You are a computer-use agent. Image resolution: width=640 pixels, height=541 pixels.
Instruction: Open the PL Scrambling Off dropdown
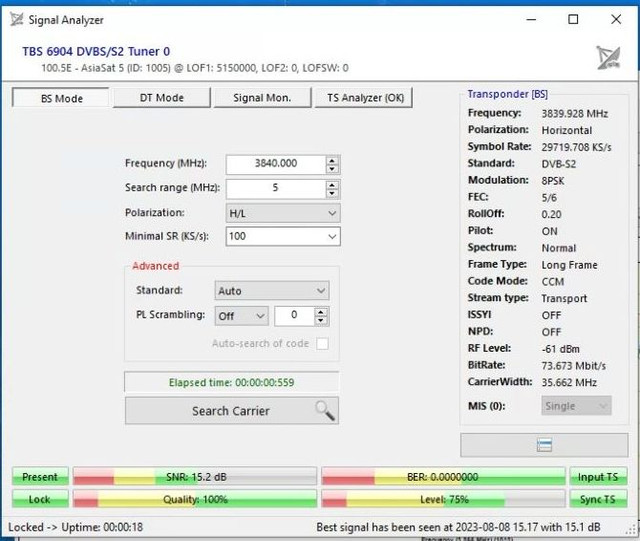242,316
